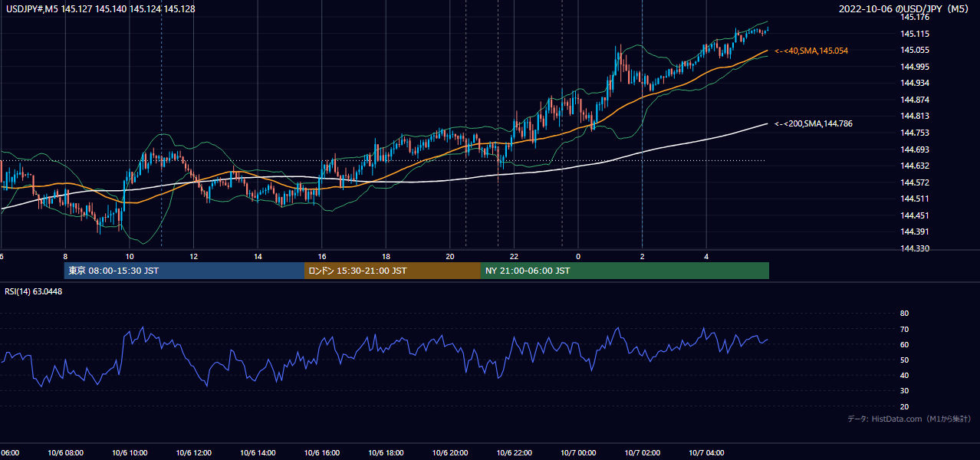The height and width of the screenshot is (460, 980).
Task: Click the RSI(14) 63.0448 indicator label
Action: 34,291
